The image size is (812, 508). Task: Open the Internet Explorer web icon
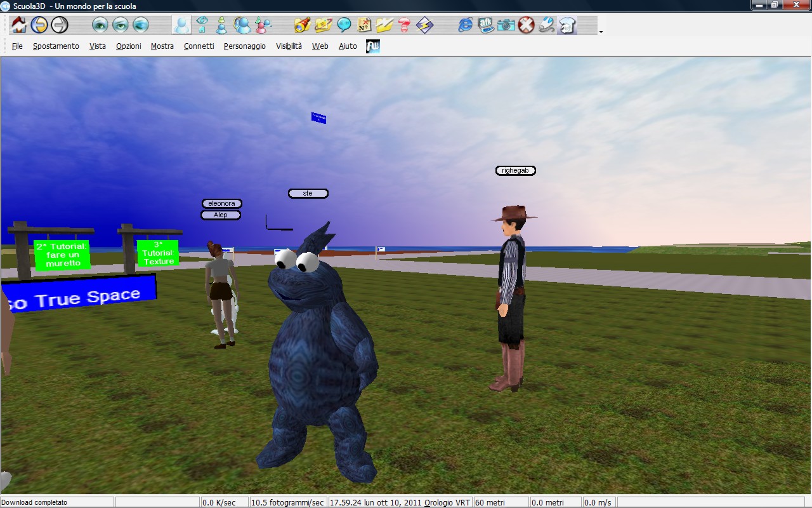[466, 25]
